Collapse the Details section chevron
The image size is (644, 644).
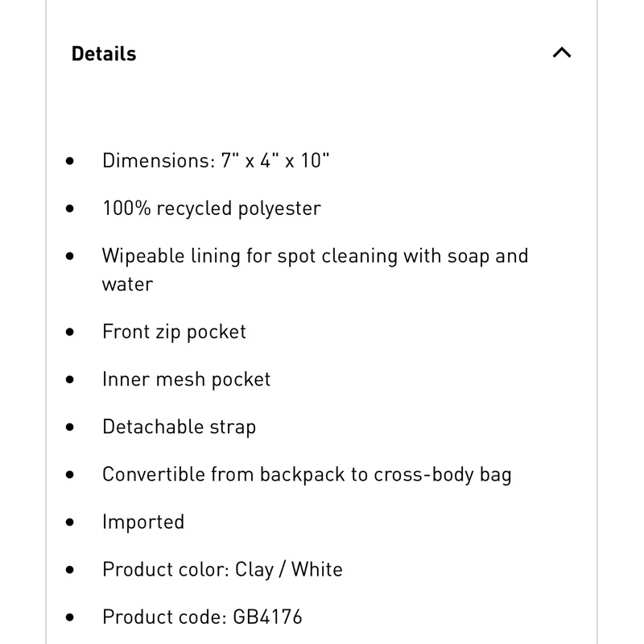[561, 52]
